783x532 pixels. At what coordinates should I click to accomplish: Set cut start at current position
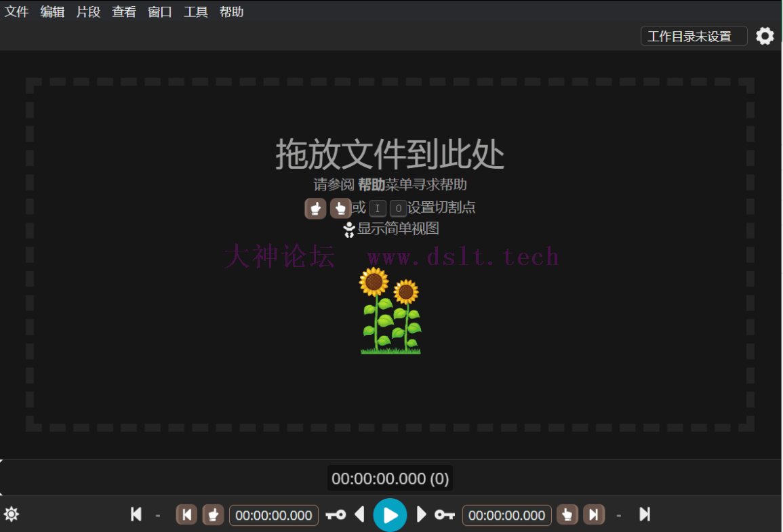213,515
